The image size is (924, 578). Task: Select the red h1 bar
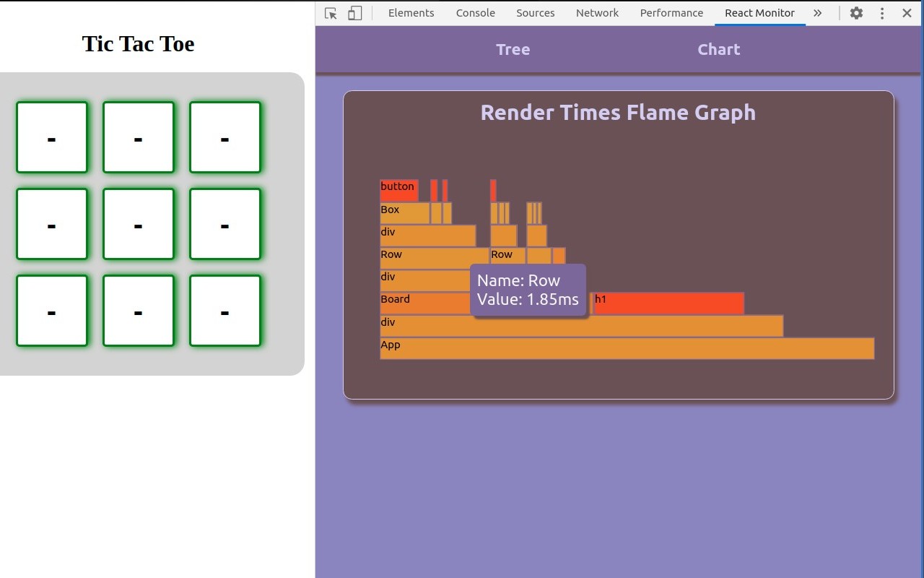(x=668, y=303)
